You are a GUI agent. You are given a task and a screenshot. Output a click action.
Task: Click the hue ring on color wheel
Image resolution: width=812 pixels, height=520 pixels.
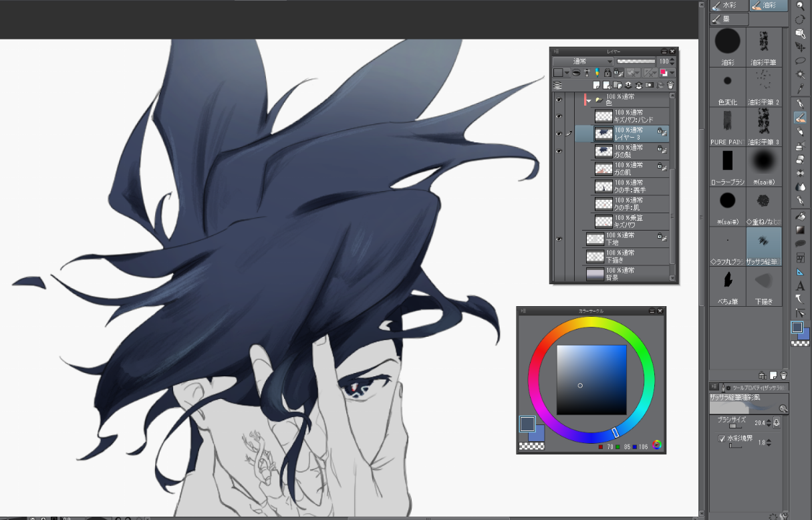coord(591,322)
